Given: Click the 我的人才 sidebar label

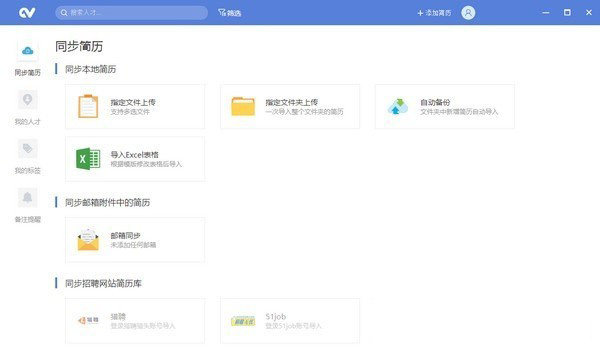Looking at the screenshot, I should tap(28, 122).
